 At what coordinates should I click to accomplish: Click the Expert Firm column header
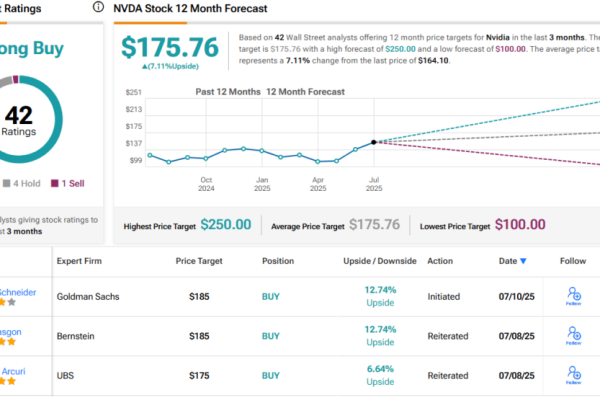pyautogui.click(x=79, y=261)
